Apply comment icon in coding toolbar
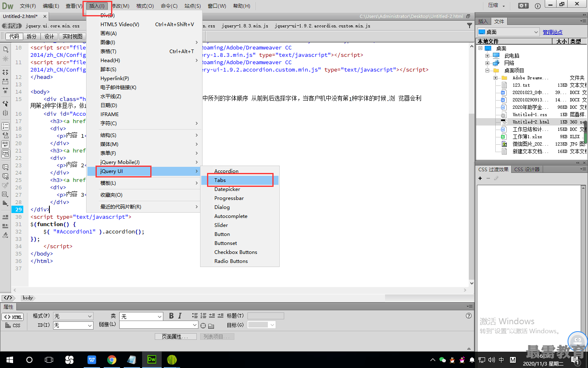 coord(5,167)
